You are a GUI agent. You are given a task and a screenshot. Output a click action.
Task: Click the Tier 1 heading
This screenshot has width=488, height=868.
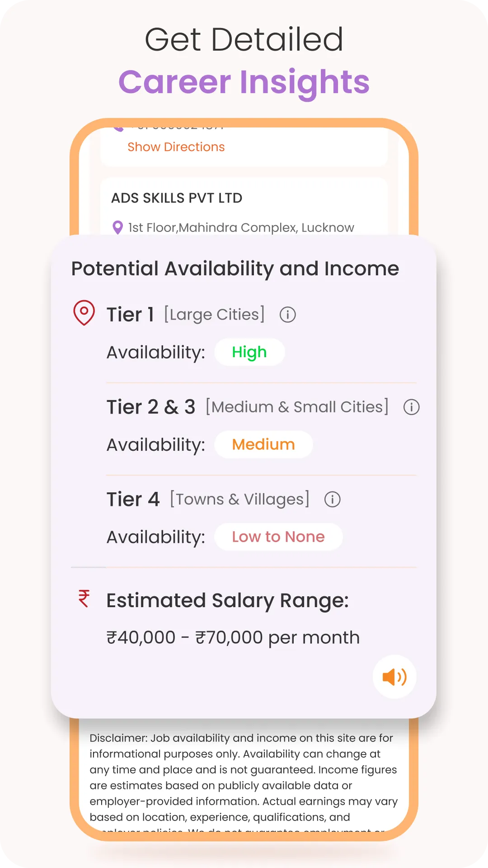tap(131, 315)
